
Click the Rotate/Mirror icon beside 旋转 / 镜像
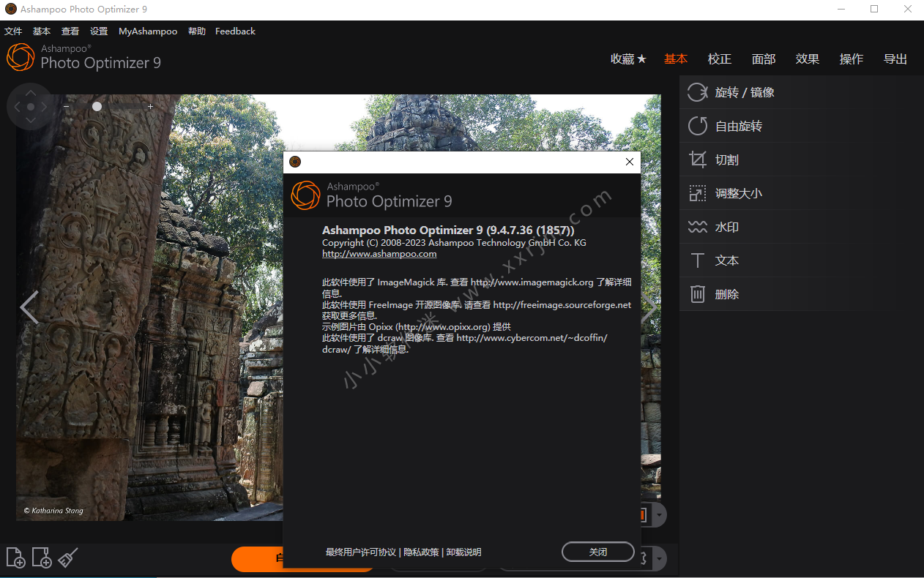point(697,92)
